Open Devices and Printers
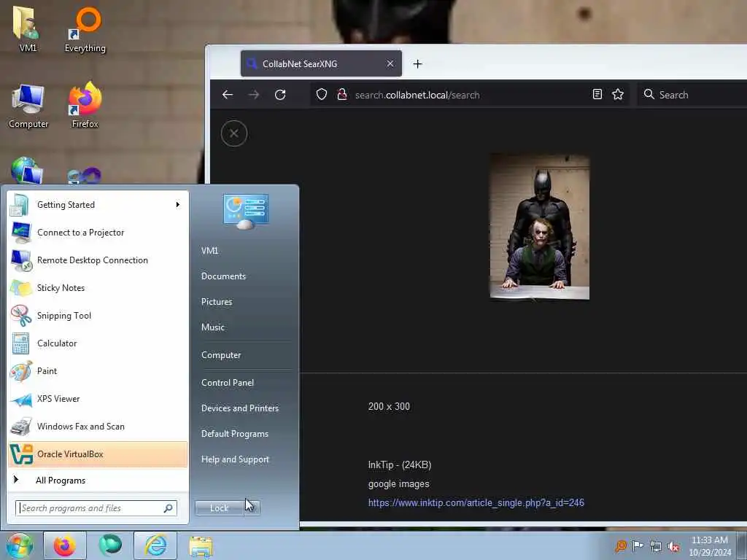The height and width of the screenshot is (560, 747). [x=239, y=408]
